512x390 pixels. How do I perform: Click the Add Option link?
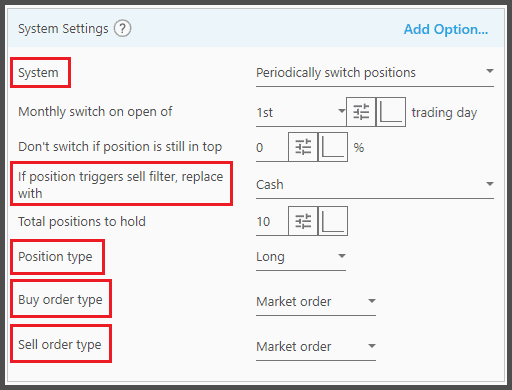point(446,29)
